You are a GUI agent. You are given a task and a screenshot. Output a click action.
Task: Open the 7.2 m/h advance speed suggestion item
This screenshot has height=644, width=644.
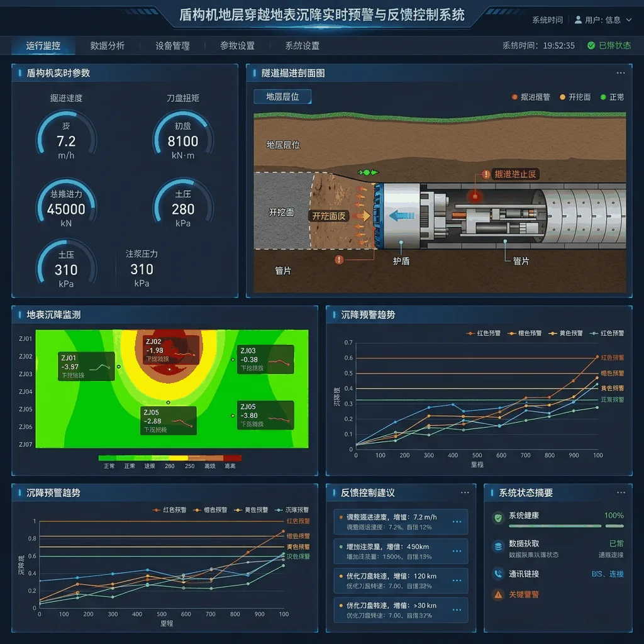click(401, 521)
